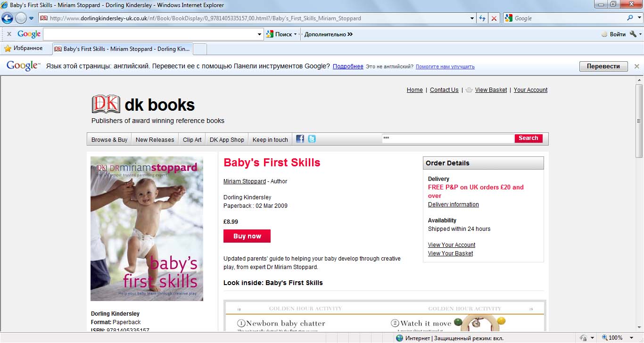The height and width of the screenshot is (343, 644).
Task: Click the Поиск search button
Action: click(x=279, y=34)
